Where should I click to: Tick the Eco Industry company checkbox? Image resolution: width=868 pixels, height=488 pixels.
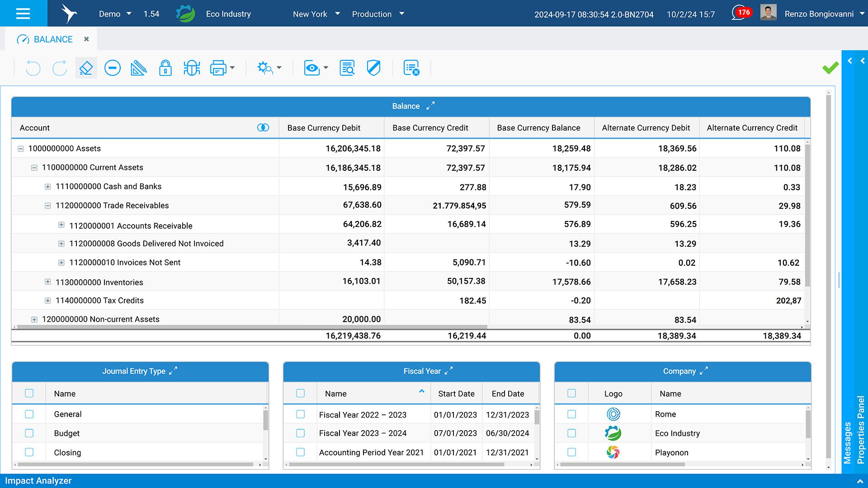571,433
